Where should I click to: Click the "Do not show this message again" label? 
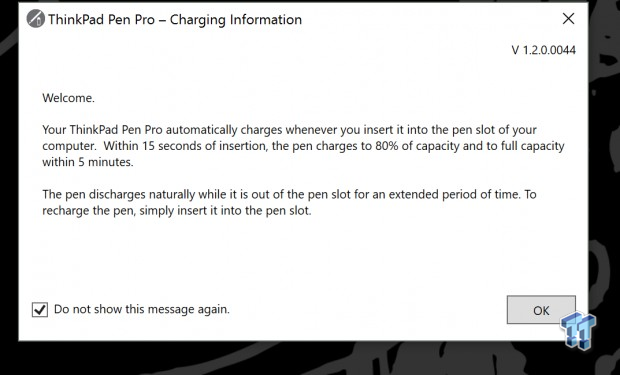pos(142,309)
